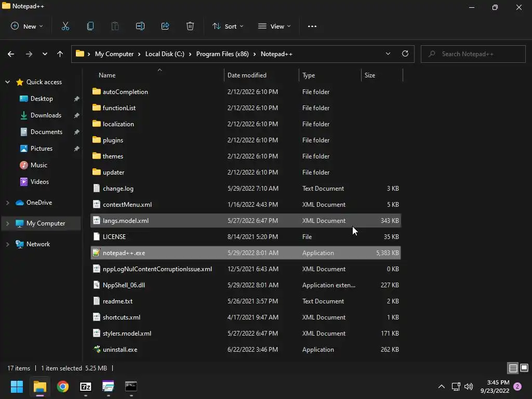Go back with the left arrow
Viewport: 532px width, 399px height.
11,54
